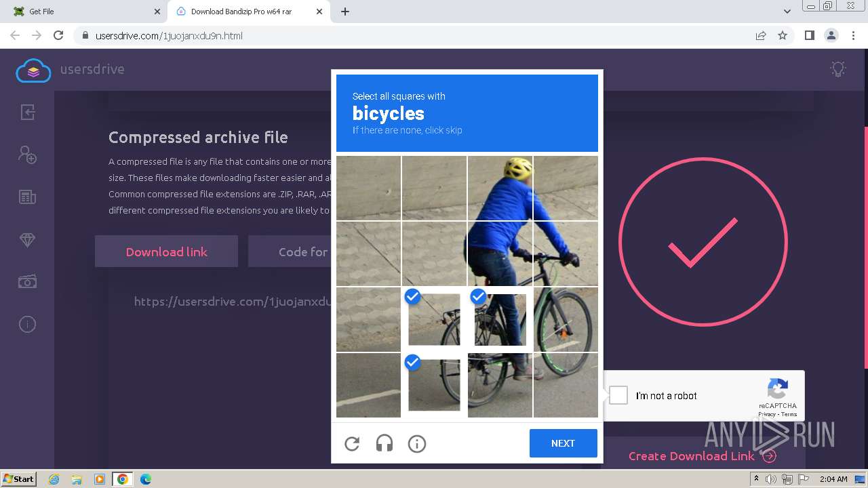Open captcha help info icon
868x488 pixels.
(x=417, y=444)
